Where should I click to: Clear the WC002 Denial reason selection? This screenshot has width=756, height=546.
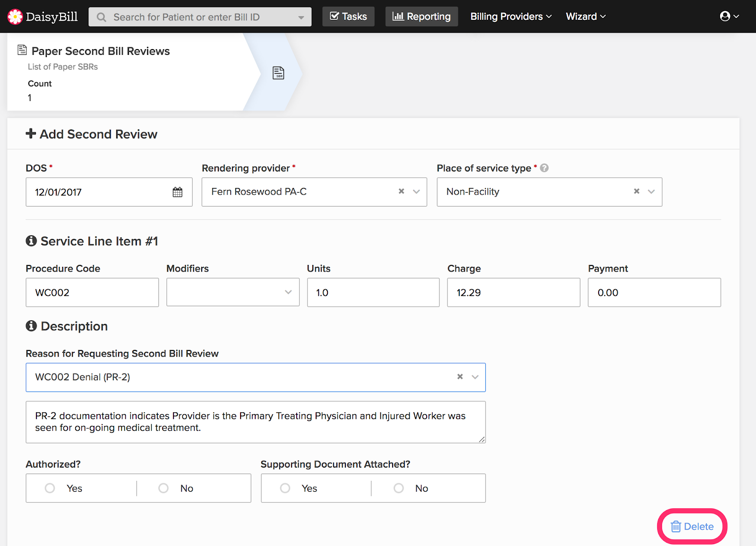(x=460, y=377)
